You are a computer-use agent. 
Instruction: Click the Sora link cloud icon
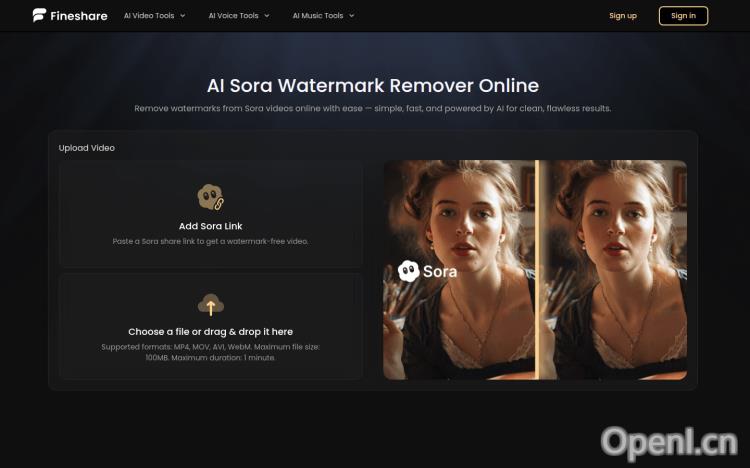210,197
